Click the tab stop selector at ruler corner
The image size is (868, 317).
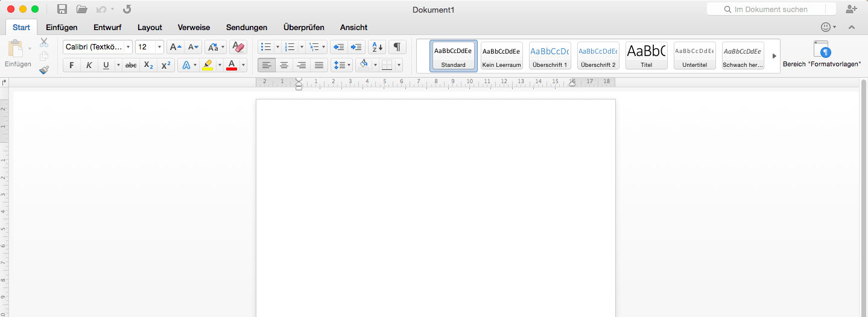(4, 82)
